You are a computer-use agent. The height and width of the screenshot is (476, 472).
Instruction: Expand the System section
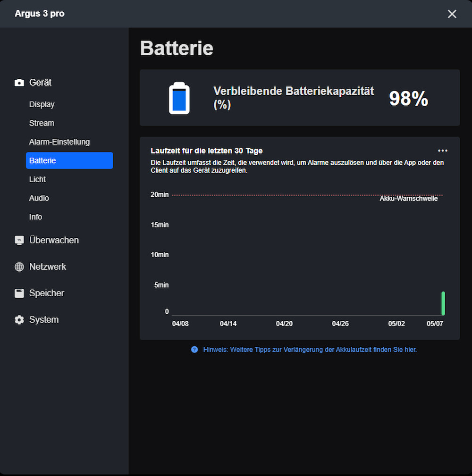point(44,320)
